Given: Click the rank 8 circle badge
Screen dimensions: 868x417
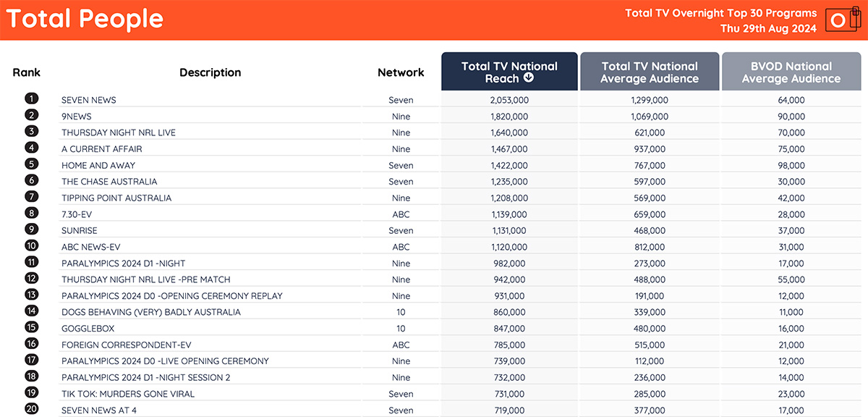Looking at the screenshot, I should click(31, 214).
